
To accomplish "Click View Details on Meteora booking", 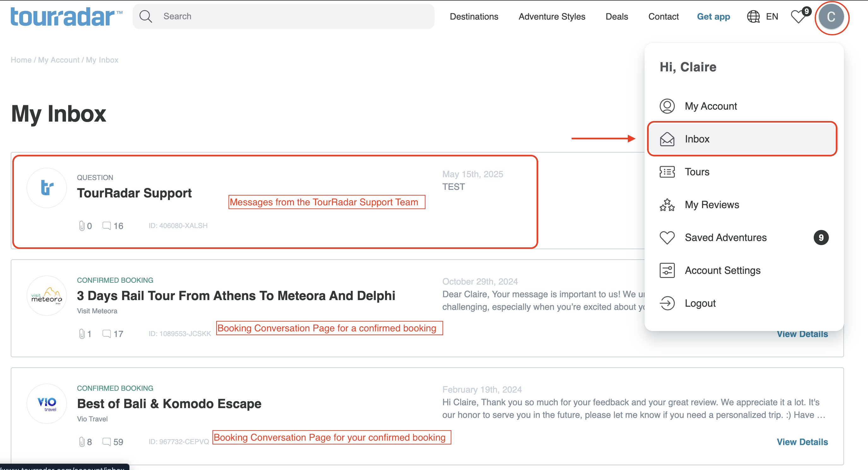I will tap(802, 334).
